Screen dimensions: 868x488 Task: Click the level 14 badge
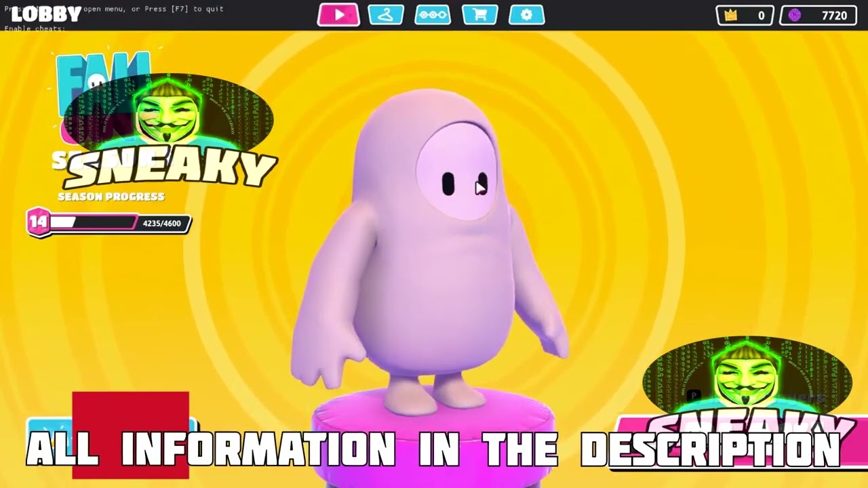point(38,222)
